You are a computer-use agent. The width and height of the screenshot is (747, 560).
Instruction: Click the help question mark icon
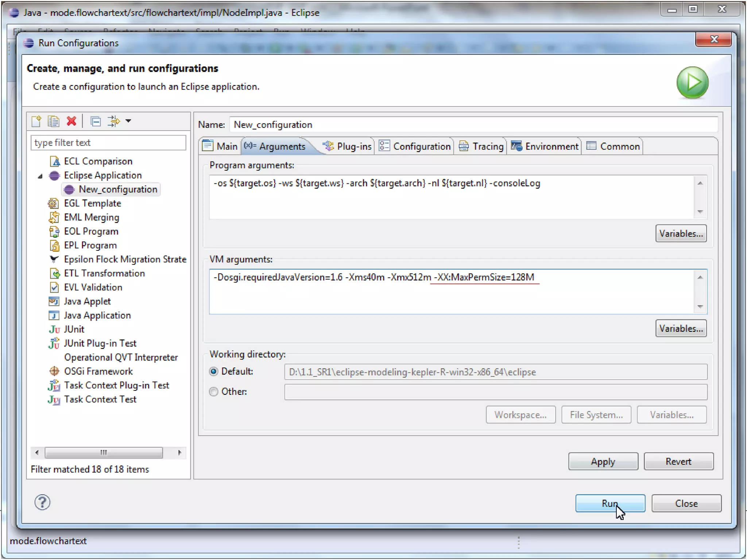42,502
